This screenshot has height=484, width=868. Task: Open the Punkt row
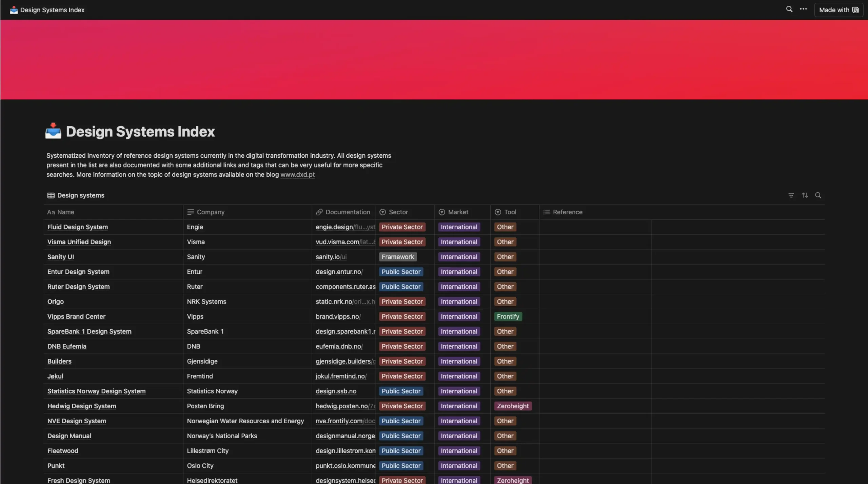(56, 466)
